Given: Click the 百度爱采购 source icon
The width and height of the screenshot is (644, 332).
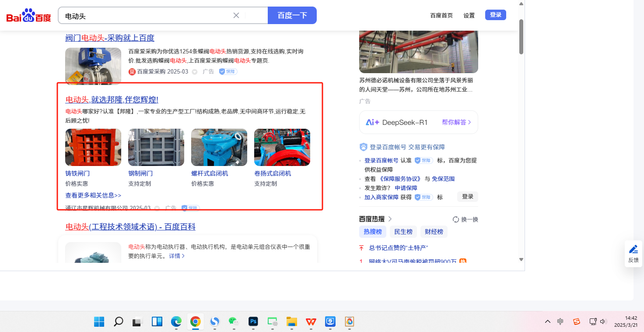Looking at the screenshot, I should coord(132,72).
